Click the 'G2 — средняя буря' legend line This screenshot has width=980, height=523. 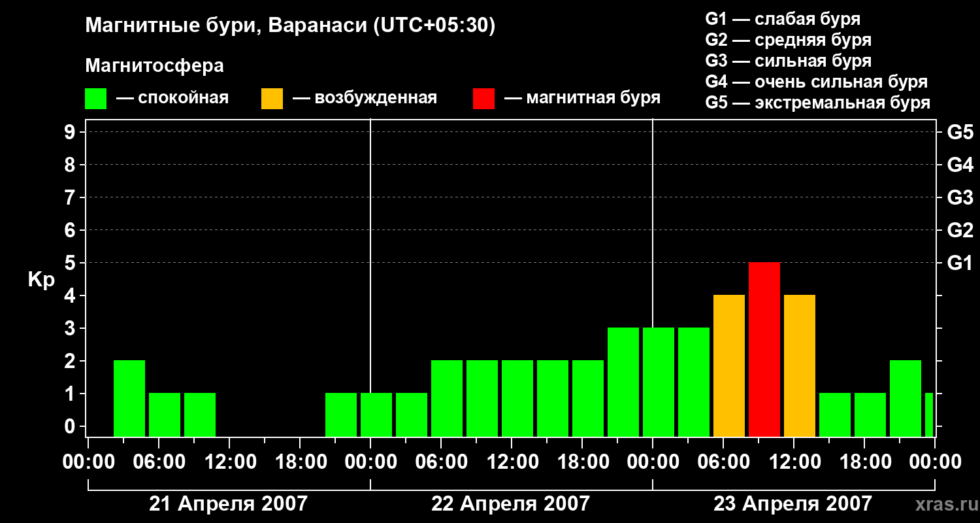[789, 40]
